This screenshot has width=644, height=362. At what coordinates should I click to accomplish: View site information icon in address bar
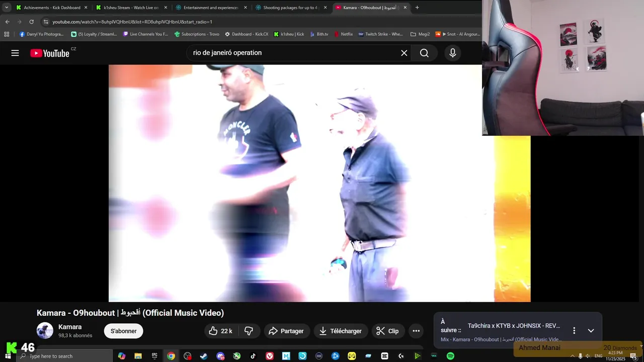pyautogui.click(x=46, y=22)
